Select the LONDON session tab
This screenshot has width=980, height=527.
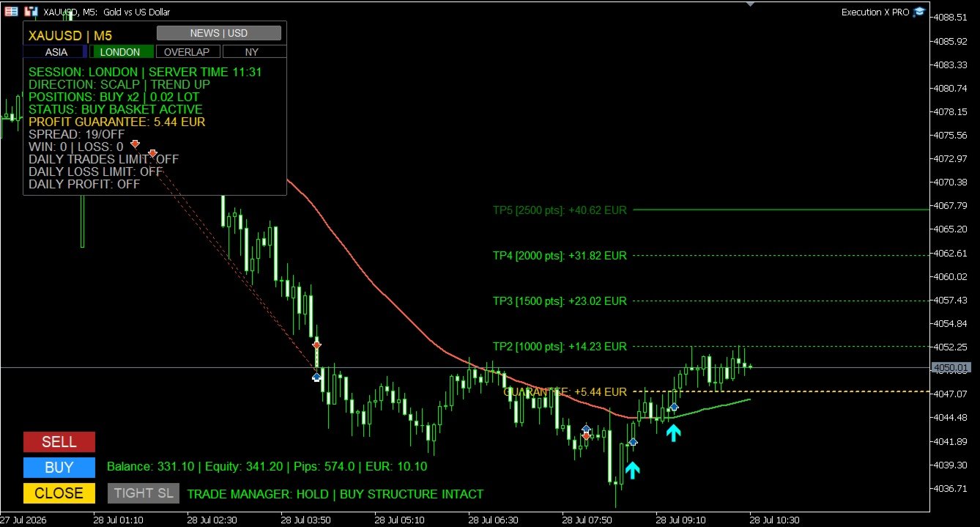coord(120,52)
